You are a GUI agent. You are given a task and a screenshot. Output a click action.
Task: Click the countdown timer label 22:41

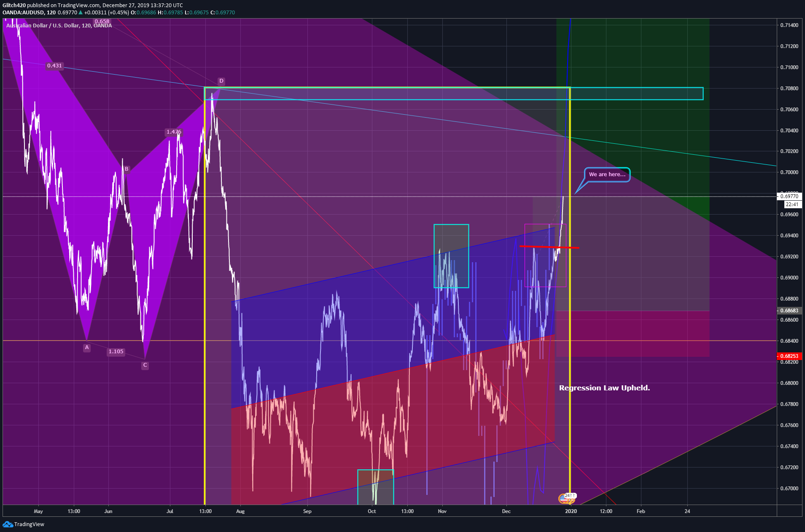pyautogui.click(x=792, y=204)
